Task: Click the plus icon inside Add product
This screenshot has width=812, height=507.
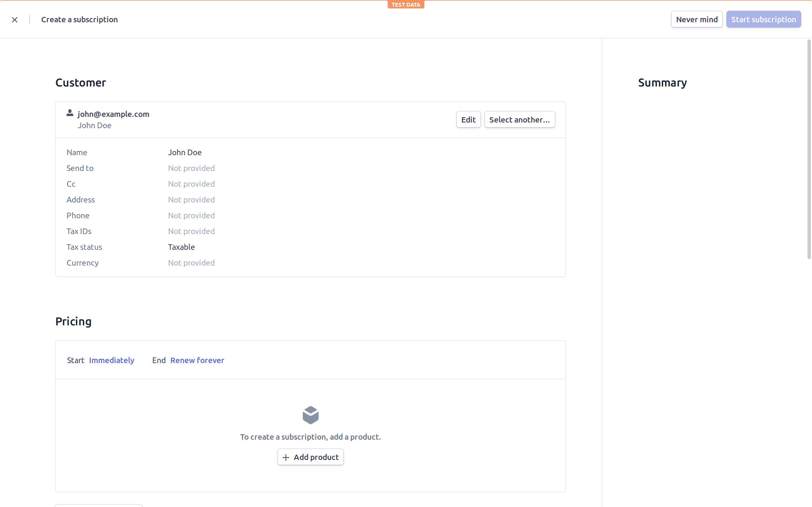Action: [x=286, y=457]
